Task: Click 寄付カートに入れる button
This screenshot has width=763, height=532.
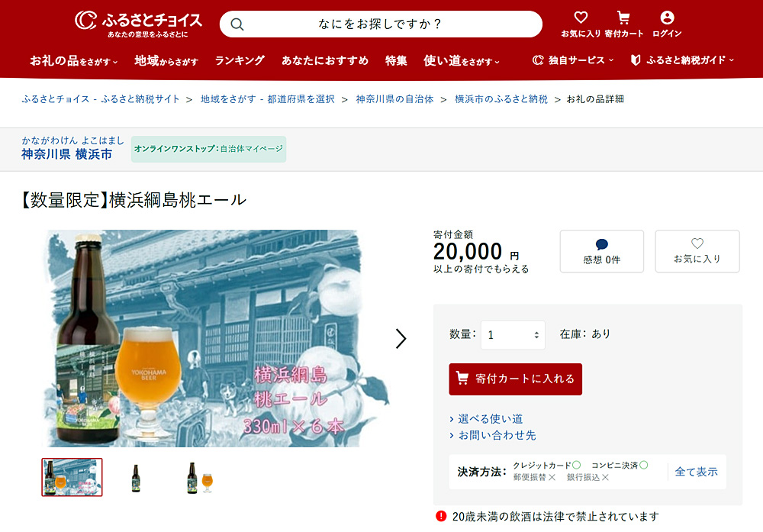Action: pos(515,379)
